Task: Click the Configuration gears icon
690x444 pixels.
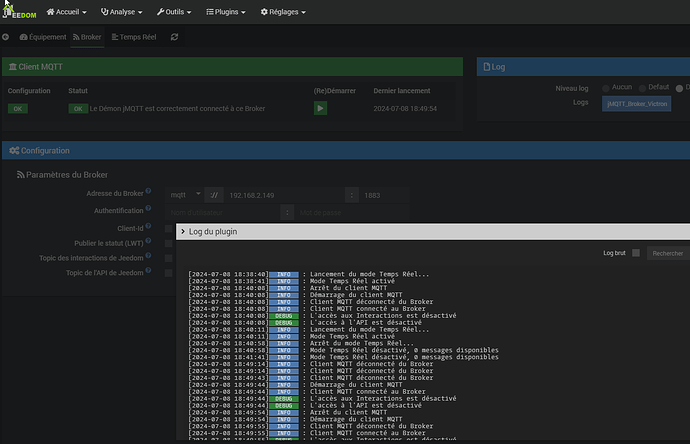Action: tap(14, 150)
